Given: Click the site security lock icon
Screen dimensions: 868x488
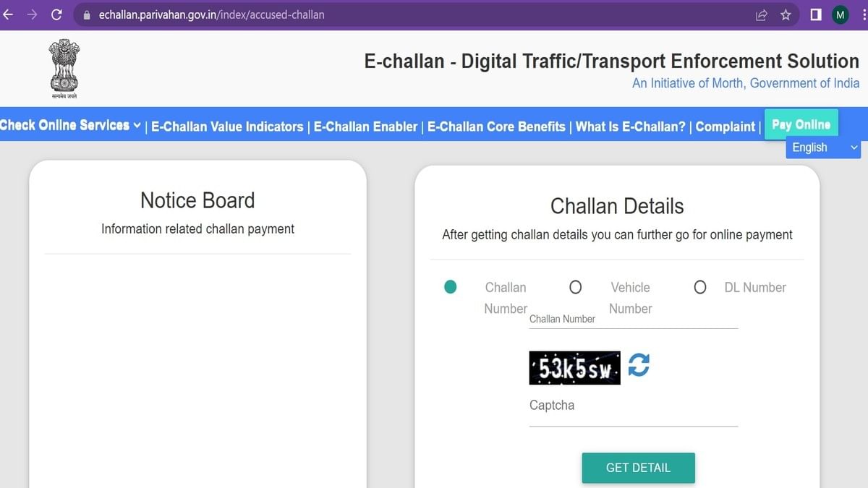Looking at the screenshot, I should [86, 14].
